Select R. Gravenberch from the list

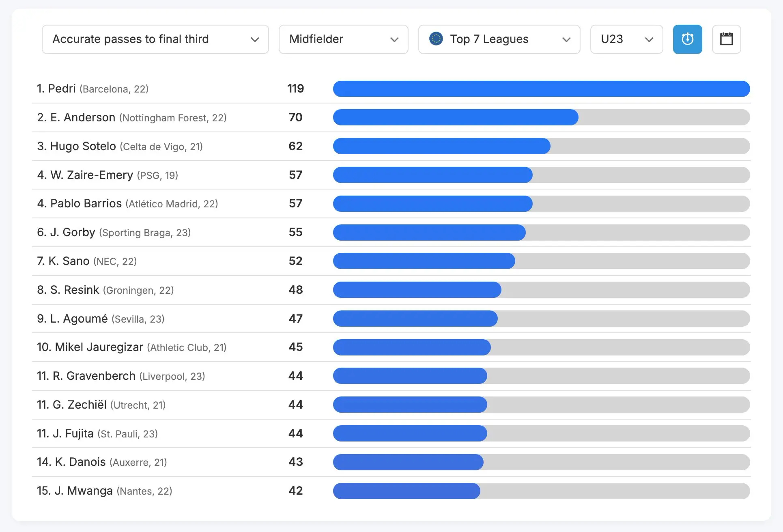pyautogui.click(x=94, y=376)
